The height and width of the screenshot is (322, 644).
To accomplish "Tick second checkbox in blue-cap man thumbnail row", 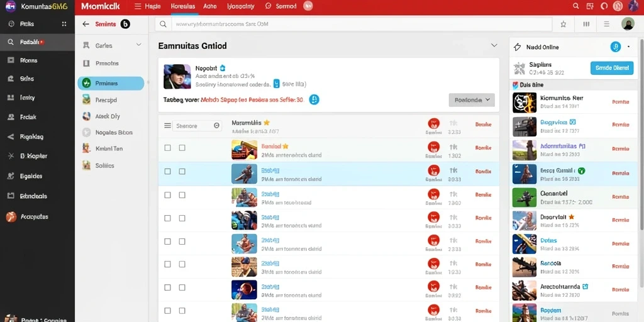I will pos(182,265).
